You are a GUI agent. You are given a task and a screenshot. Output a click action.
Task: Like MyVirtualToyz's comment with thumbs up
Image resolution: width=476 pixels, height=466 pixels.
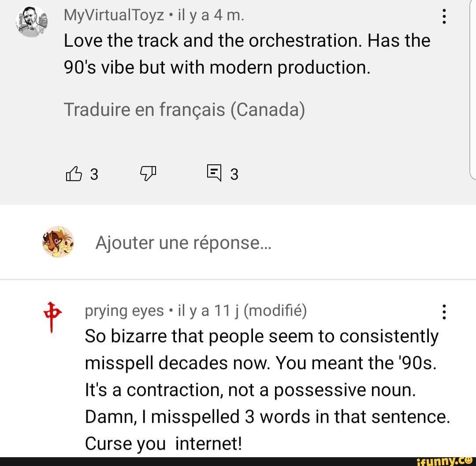tap(74, 174)
